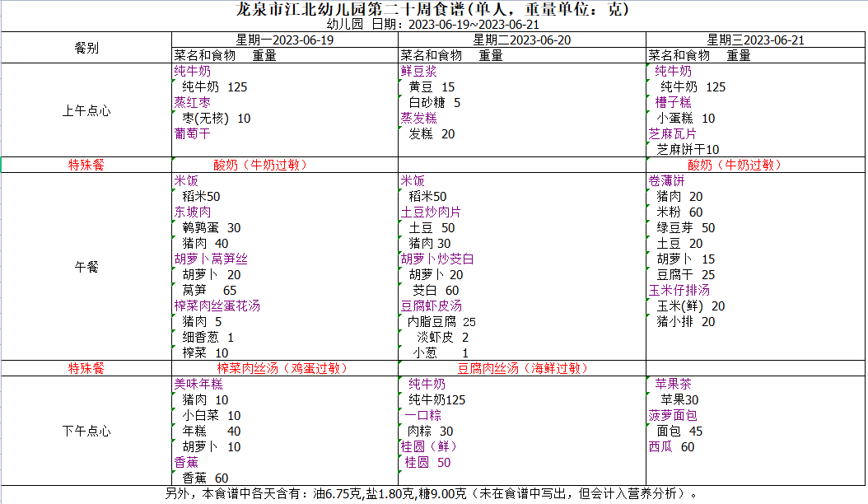Viewport: 868px width, 504px height.
Task: Click the 榨菜 10 ingredient
Action: [205, 352]
